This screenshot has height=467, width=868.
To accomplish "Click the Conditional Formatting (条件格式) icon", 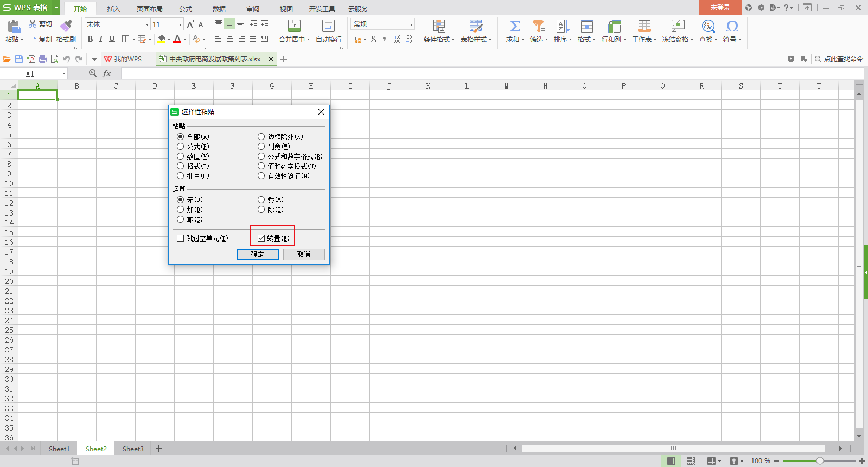I will 439,26.
